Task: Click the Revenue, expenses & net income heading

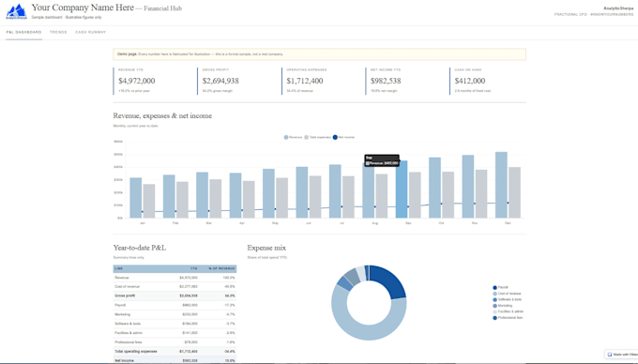Action: [162, 116]
